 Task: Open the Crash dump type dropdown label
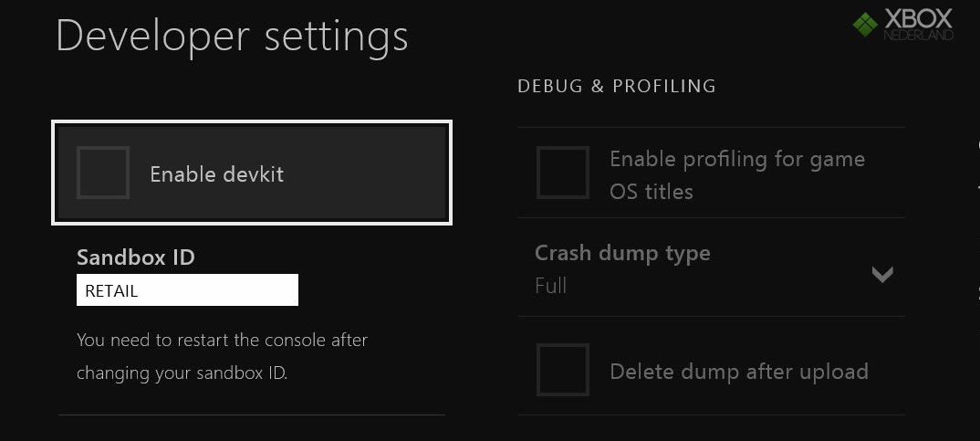point(622,253)
